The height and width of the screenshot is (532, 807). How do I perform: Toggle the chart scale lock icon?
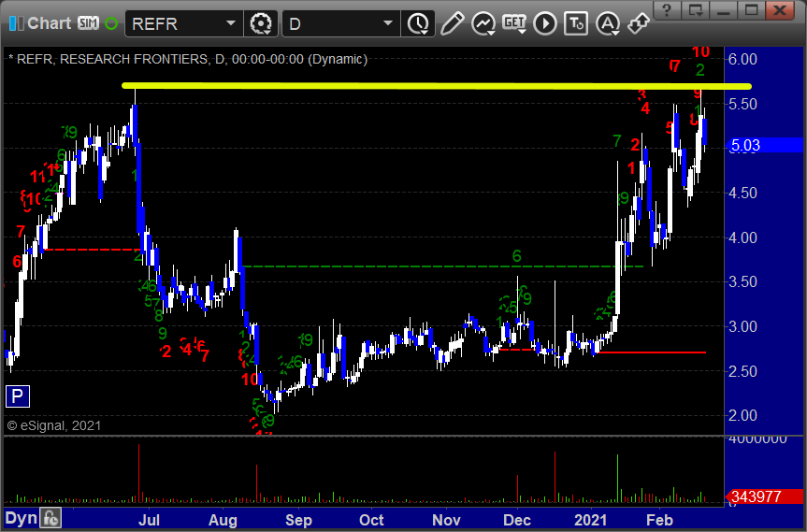pos(50,518)
